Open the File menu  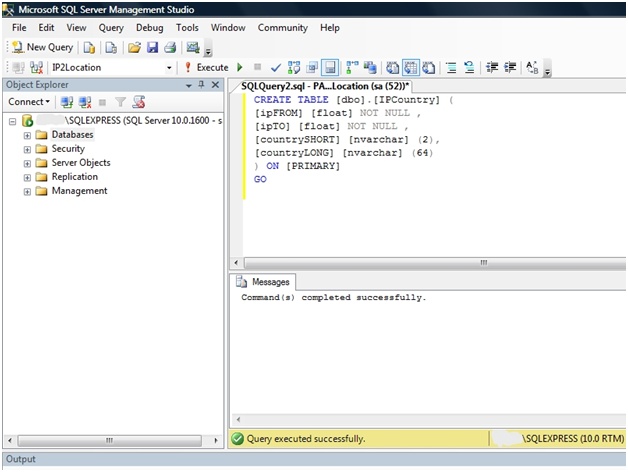19,28
